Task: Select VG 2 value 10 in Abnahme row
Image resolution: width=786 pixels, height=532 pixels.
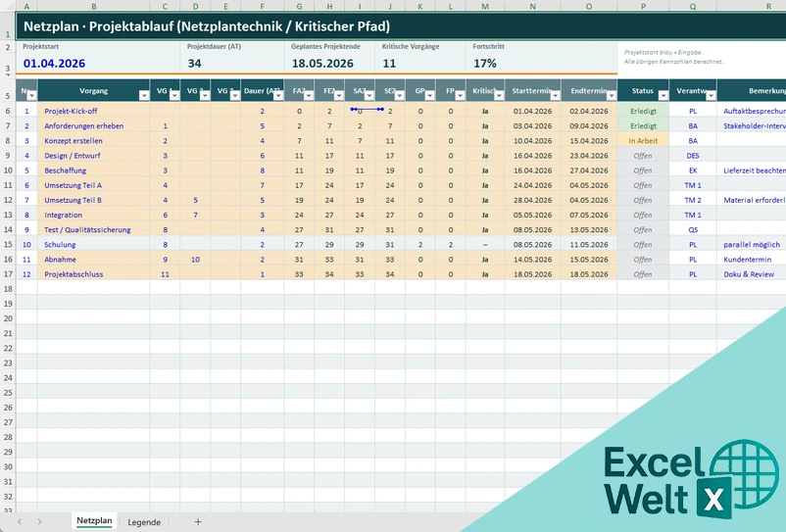Action: (x=195, y=260)
